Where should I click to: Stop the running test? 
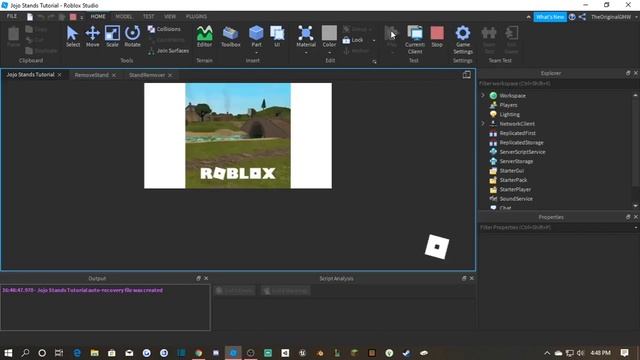pyautogui.click(x=437, y=36)
